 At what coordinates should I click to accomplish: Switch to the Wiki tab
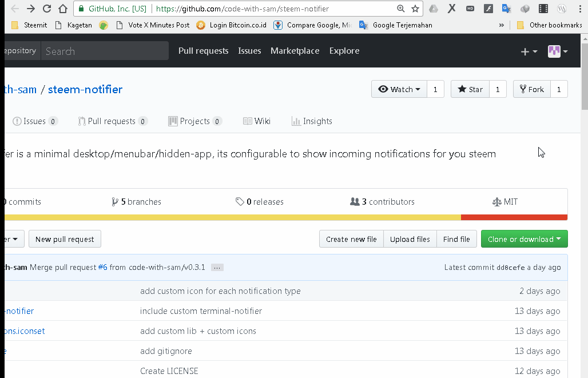(x=256, y=121)
